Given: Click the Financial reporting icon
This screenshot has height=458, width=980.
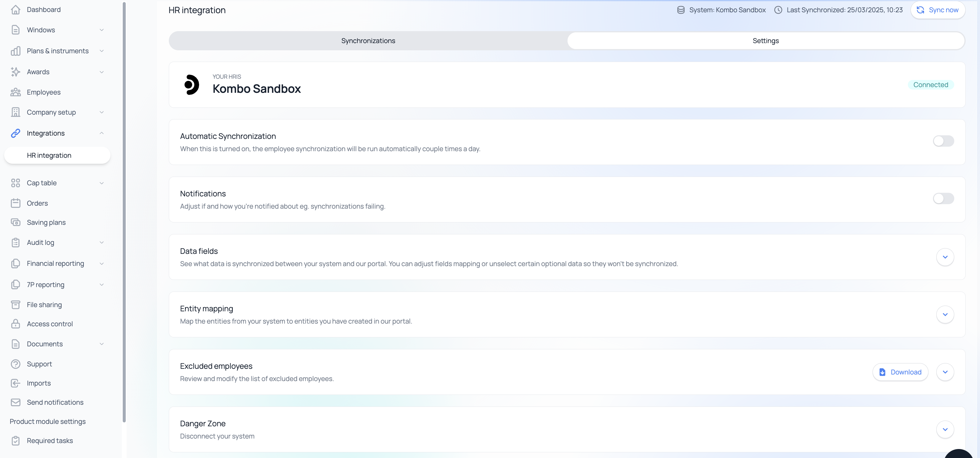Looking at the screenshot, I should [16, 263].
